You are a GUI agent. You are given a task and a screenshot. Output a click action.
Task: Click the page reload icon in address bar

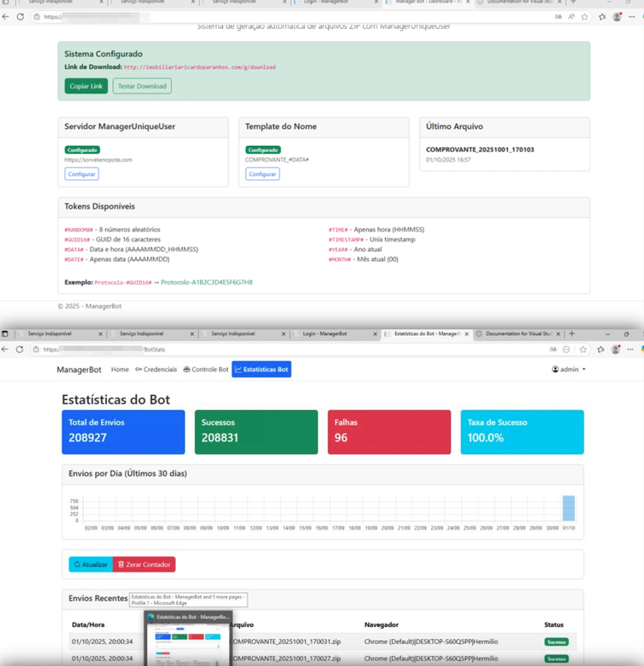21,349
